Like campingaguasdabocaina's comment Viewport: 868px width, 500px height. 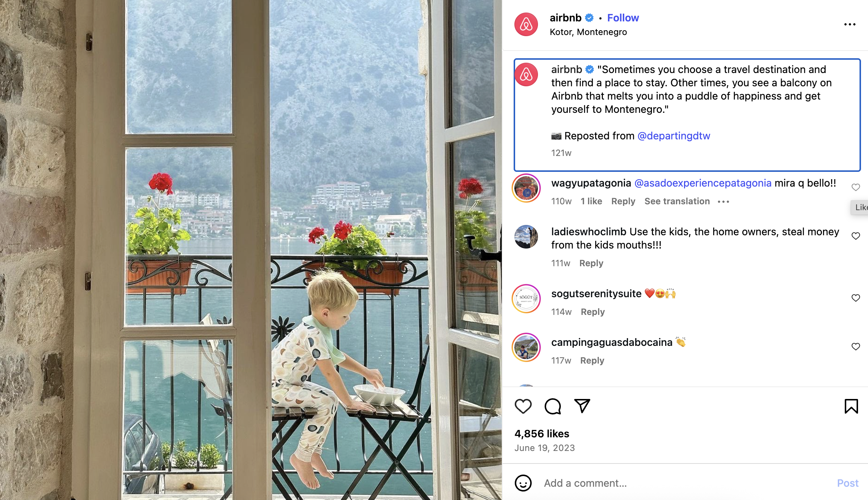855,347
